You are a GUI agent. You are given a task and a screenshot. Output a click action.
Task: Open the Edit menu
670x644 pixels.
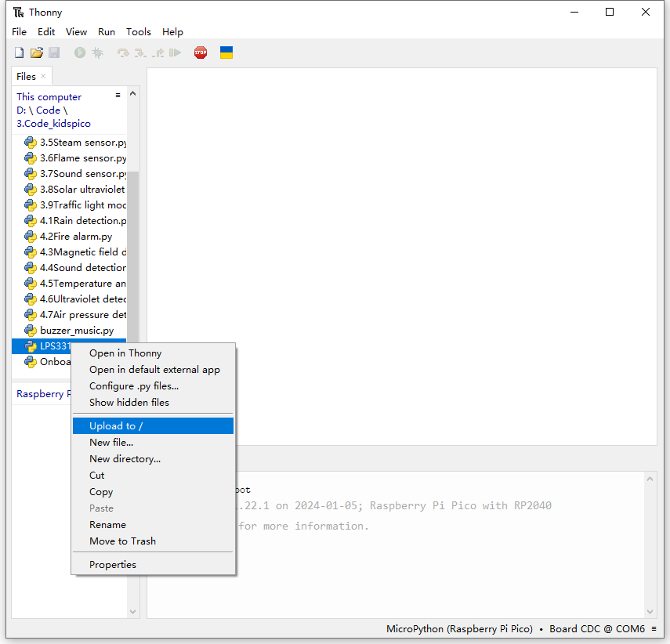(x=46, y=32)
